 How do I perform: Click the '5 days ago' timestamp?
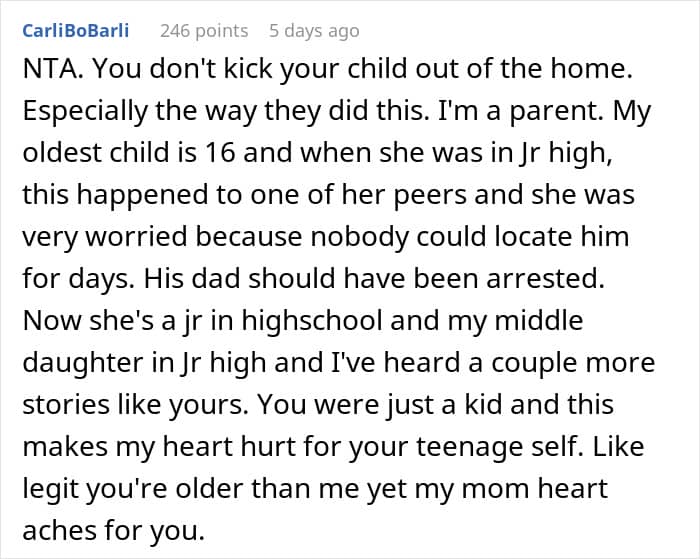pyautogui.click(x=314, y=31)
